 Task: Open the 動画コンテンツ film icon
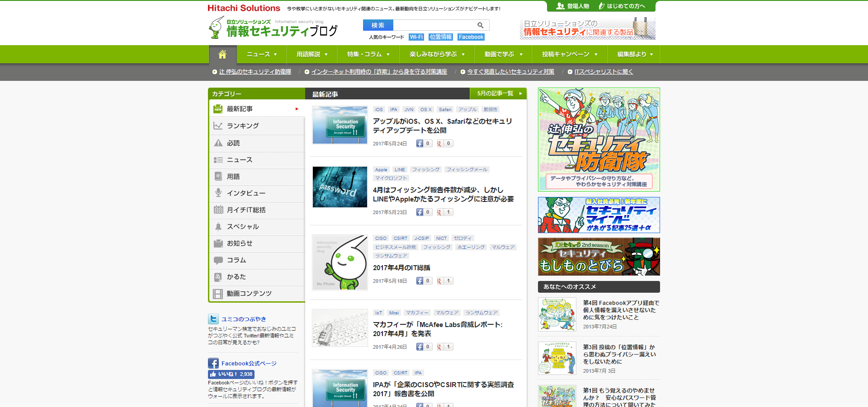pyautogui.click(x=218, y=294)
